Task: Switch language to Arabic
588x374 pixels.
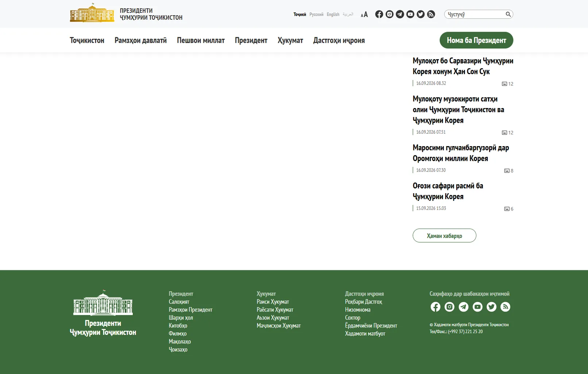Action: point(348,14)
